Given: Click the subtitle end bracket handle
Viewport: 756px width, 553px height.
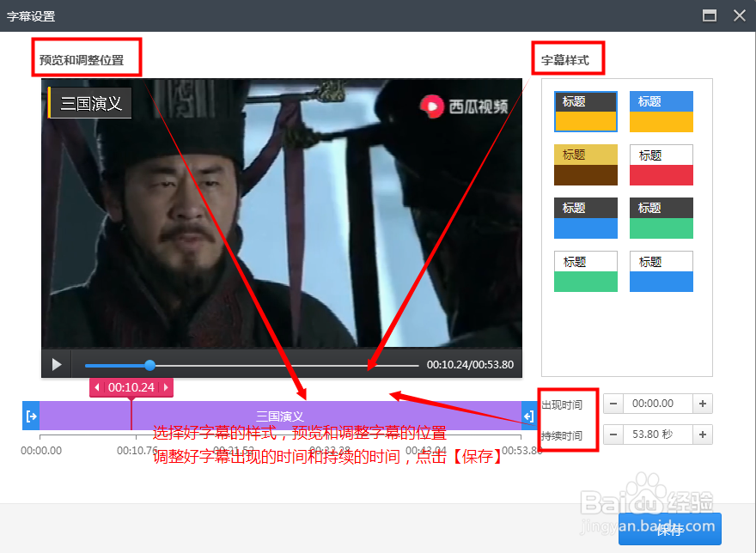Looking at the screenshot, I should click(529, 416).
